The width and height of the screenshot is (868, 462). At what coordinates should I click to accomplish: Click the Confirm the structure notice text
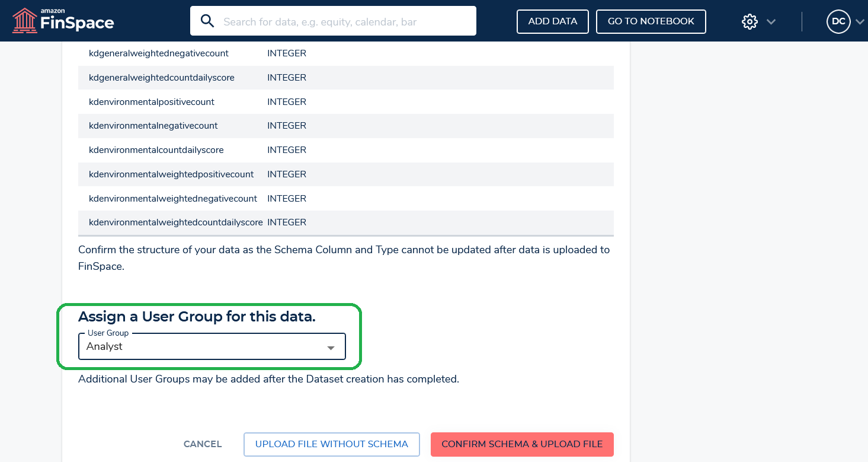point(344,258)
